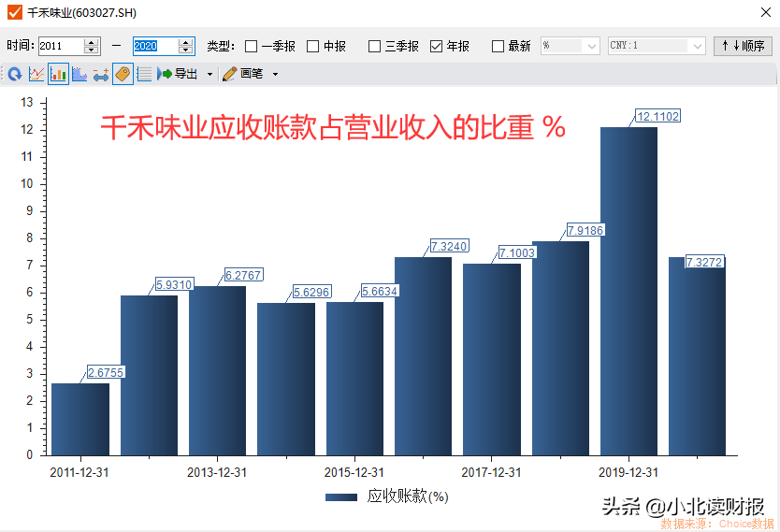Switch to area chart view

click(x=79, y=74)
